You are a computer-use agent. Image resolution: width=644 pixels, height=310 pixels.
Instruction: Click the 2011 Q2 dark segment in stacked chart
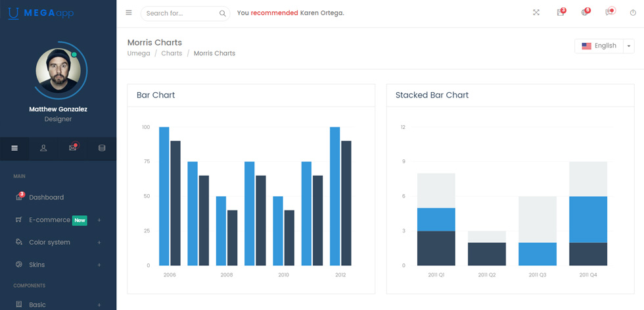[x=487, y=254]
